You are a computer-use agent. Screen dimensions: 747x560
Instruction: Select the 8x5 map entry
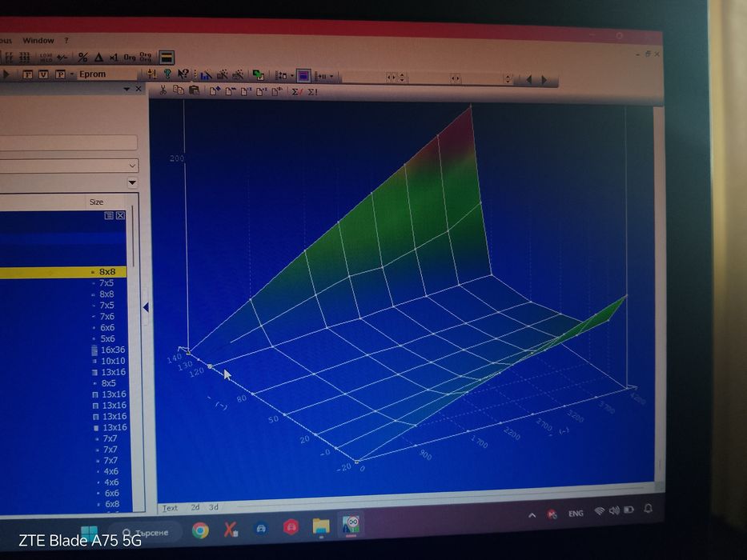(x=108, y=383)
